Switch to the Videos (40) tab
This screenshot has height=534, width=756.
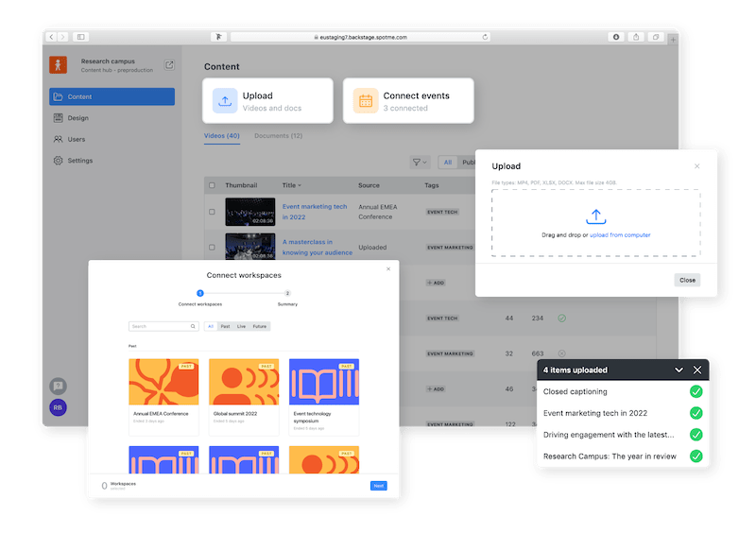point(222,135)
